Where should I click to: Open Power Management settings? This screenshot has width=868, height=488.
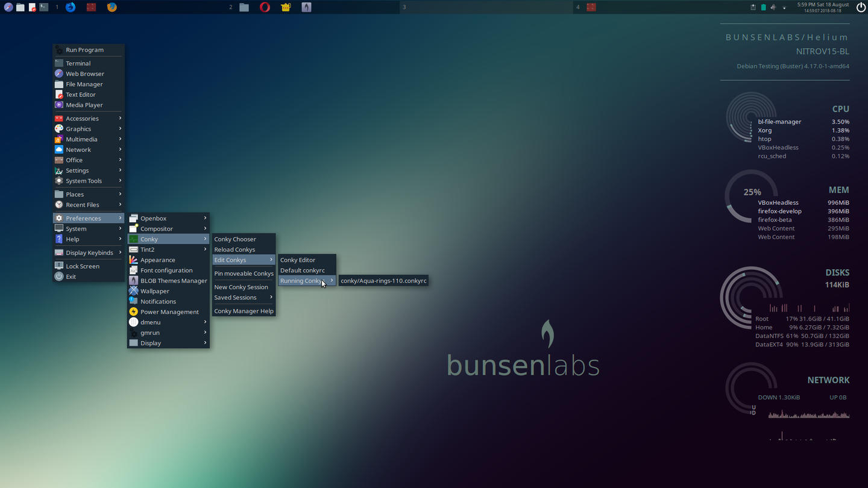click(168, 312)
